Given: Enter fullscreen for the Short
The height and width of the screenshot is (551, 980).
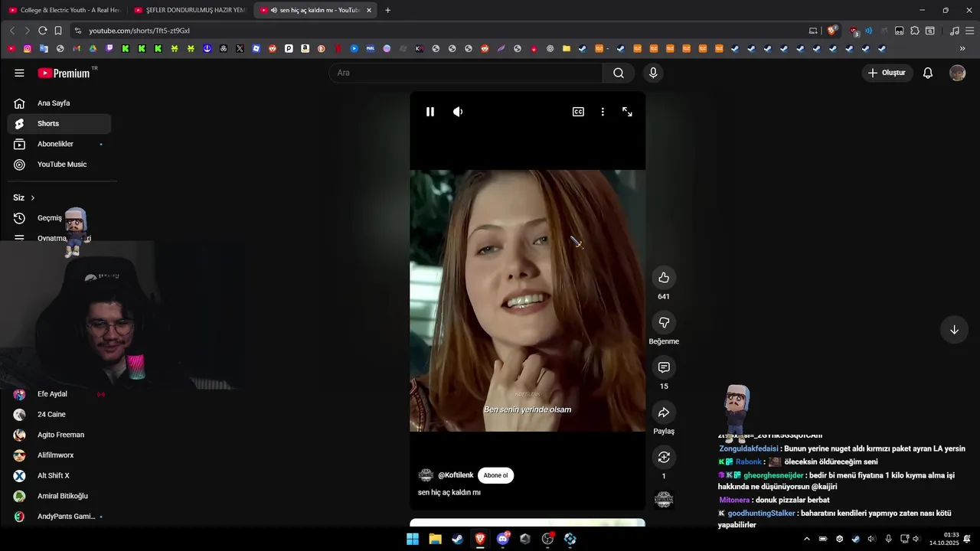Looking at the screenshot, I should (x=627, y=112).
